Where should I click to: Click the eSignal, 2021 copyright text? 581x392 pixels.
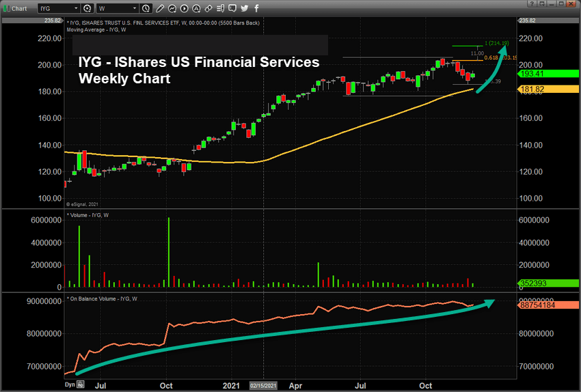point(82,204)
